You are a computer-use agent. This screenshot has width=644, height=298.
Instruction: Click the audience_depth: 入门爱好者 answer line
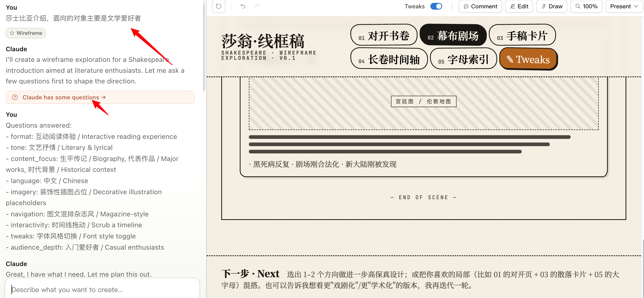click(x=85, y=247)
